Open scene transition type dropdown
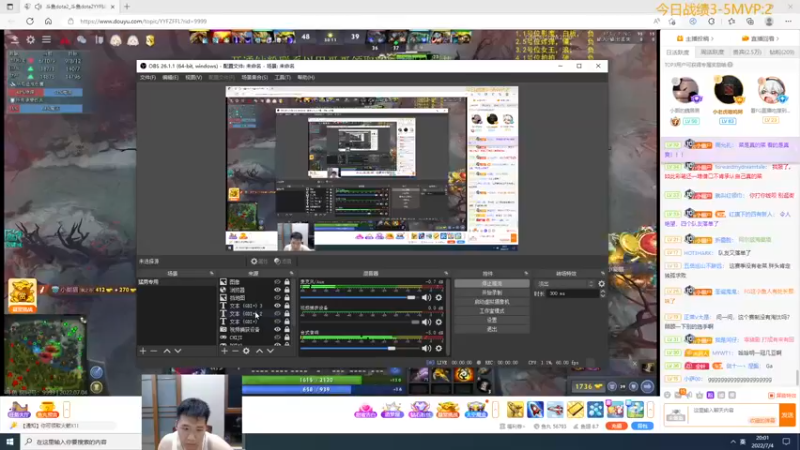 pyautogui.click(x=565, y=284)
